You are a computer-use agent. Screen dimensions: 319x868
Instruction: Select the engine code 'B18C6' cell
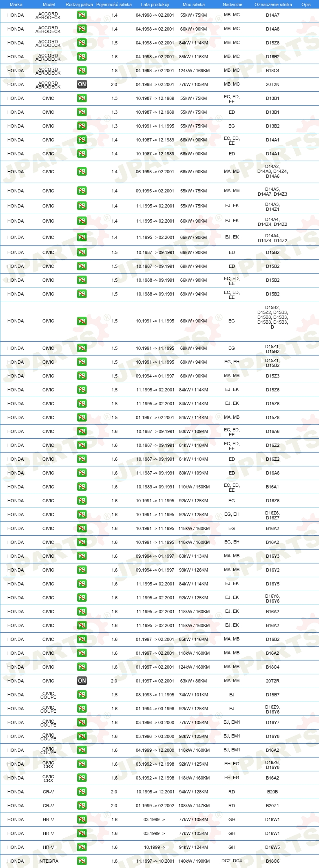272,861
